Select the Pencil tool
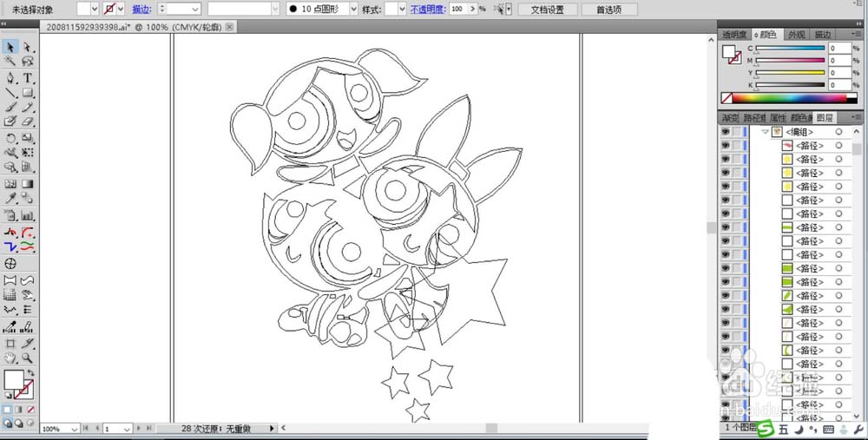The height and width of the screenshot is (440, 868). click(x=27, y=107)
